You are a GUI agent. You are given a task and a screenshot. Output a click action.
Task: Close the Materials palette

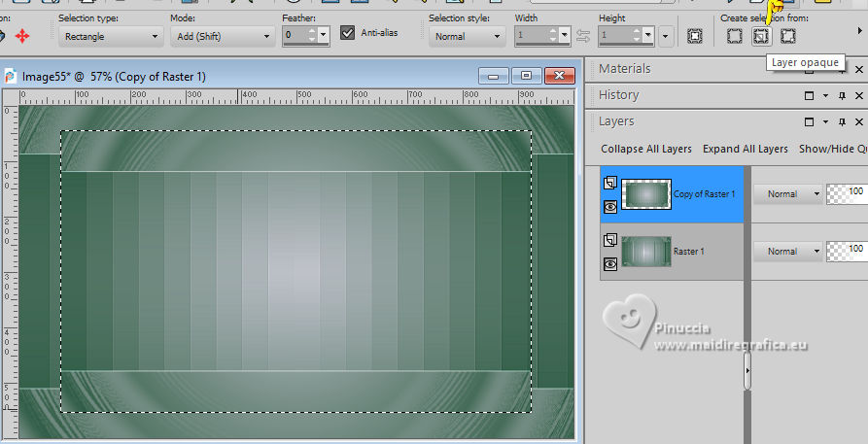coord(859,69)
